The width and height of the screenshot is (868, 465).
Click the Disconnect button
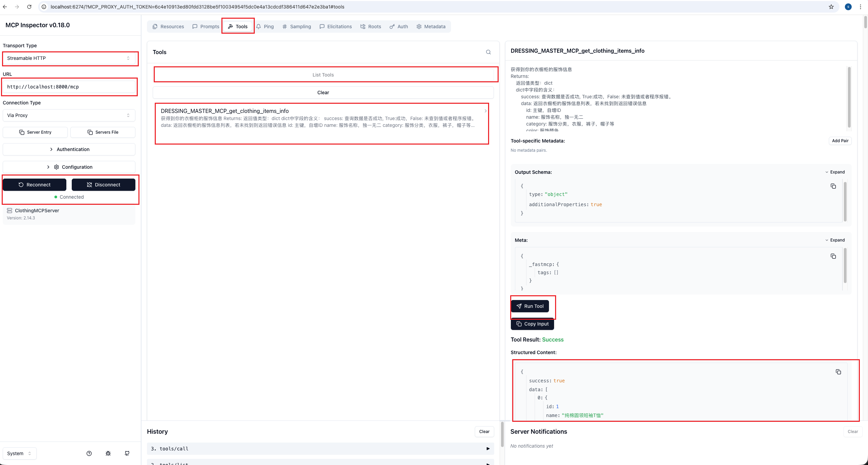103,185
